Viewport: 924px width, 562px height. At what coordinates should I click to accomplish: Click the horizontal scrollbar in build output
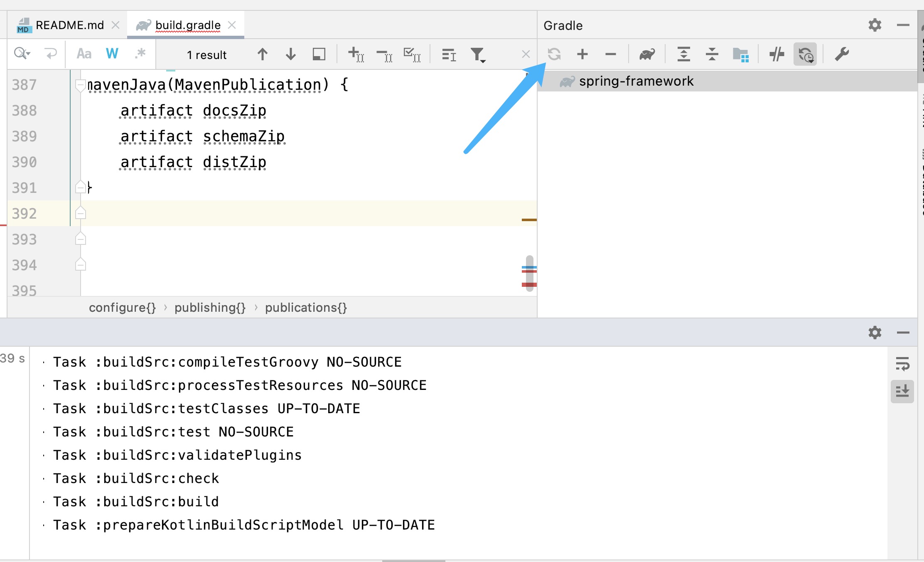point(413,560)
